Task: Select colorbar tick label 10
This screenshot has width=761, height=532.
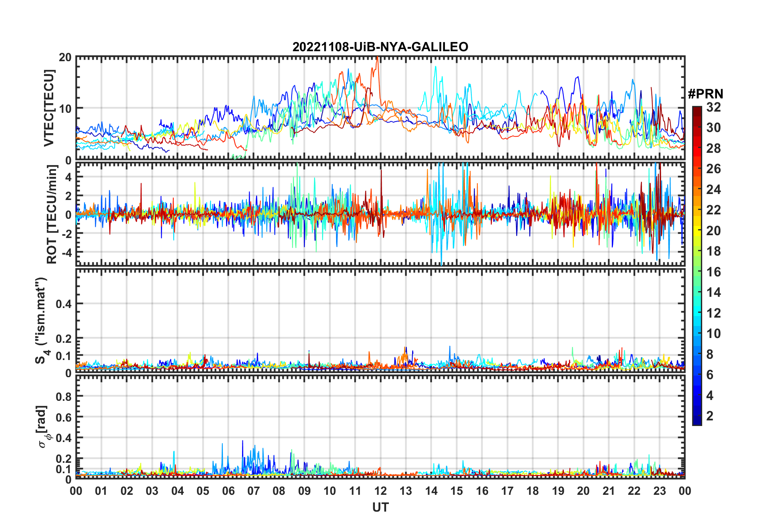Action: tap(713, 334)
